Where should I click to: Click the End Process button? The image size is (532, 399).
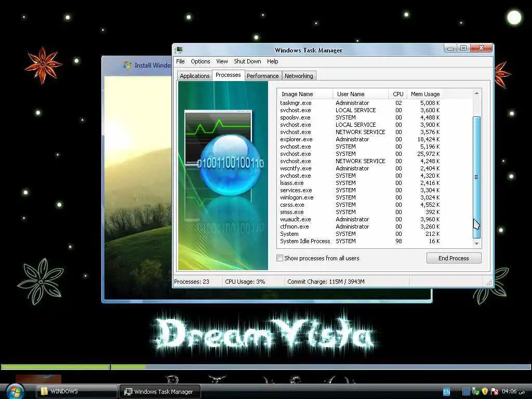click(454, 258)
